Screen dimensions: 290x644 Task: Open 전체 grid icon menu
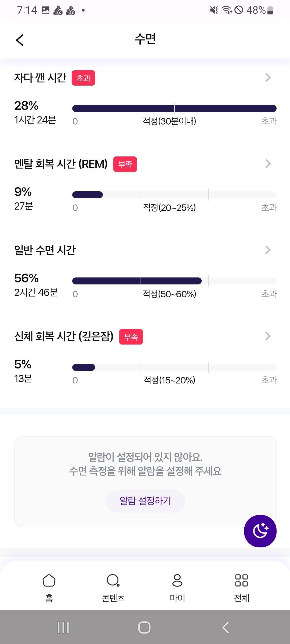pos(241,580)
